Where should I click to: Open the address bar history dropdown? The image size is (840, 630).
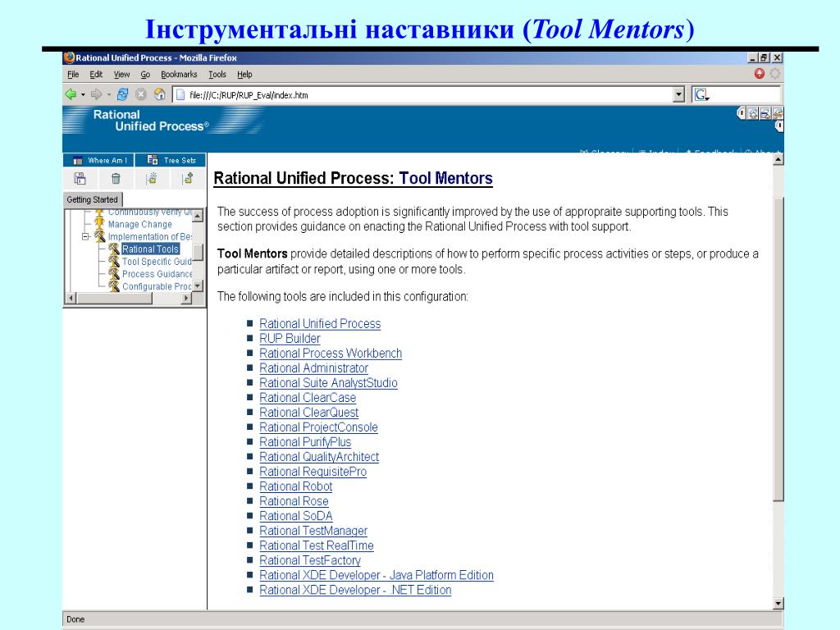[x=678, y=95]
